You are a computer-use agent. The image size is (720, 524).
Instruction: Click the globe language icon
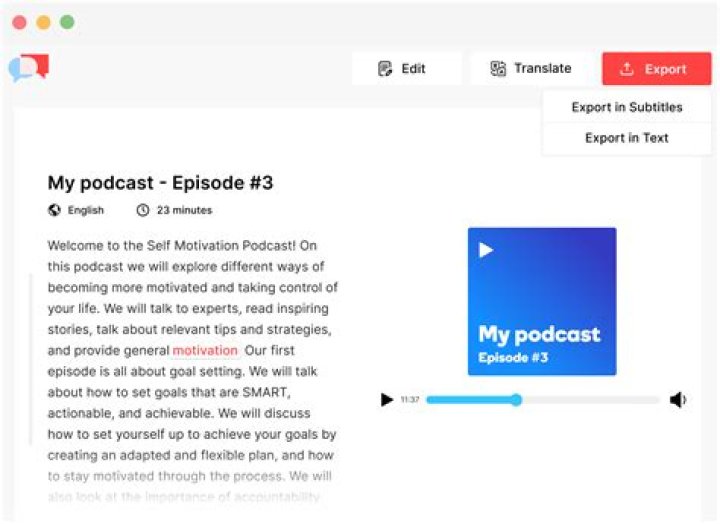54,210
